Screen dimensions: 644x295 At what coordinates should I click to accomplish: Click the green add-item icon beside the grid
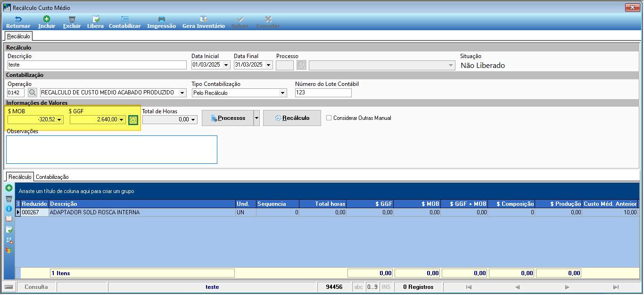(x=9, y=188)
